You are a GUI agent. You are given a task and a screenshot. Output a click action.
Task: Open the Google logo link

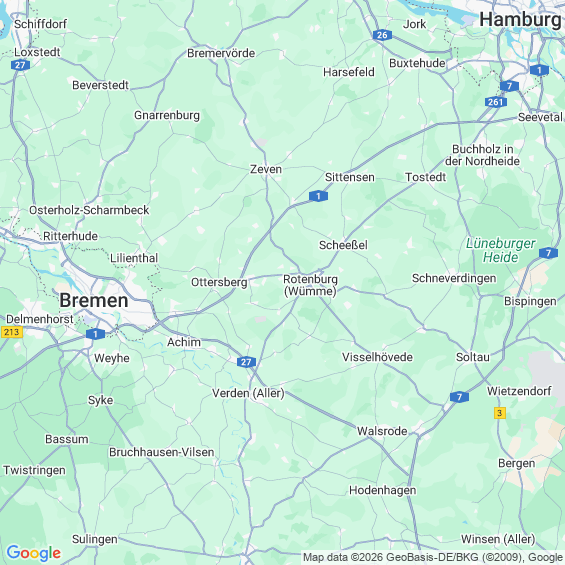click(34, 553)
